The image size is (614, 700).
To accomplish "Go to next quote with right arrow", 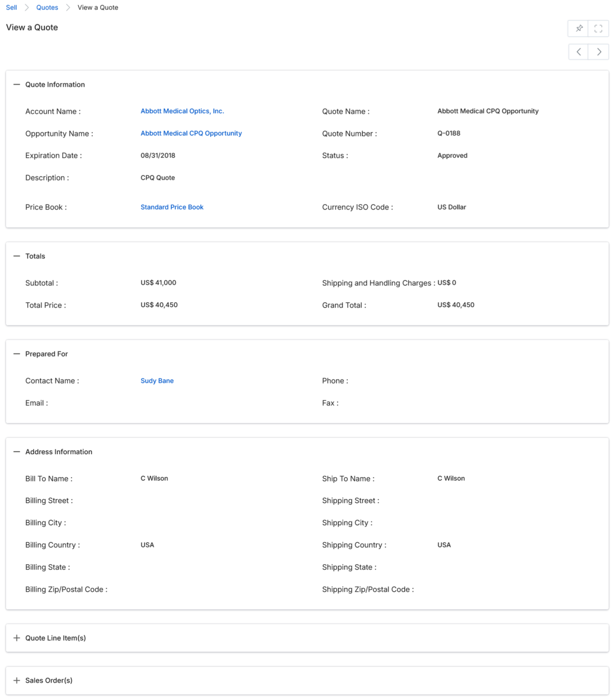I will point(599,51).
